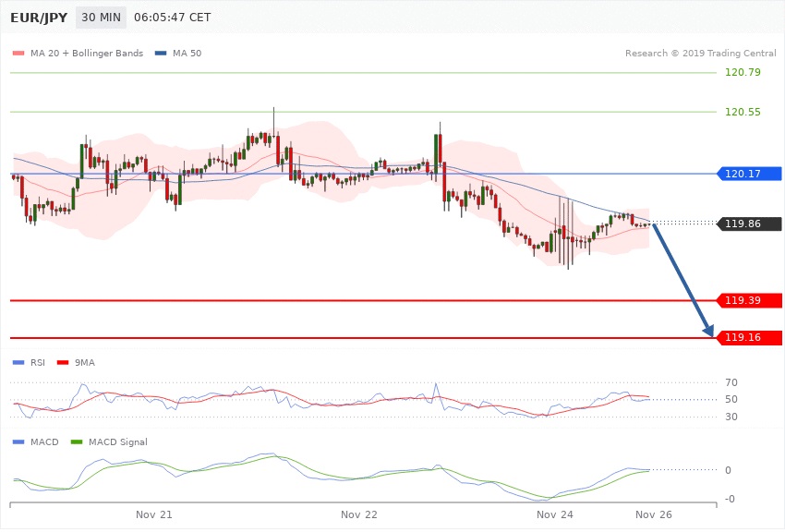
Task: Click the EUR/JPY symbol title
Action: click(x=37, y=18)
